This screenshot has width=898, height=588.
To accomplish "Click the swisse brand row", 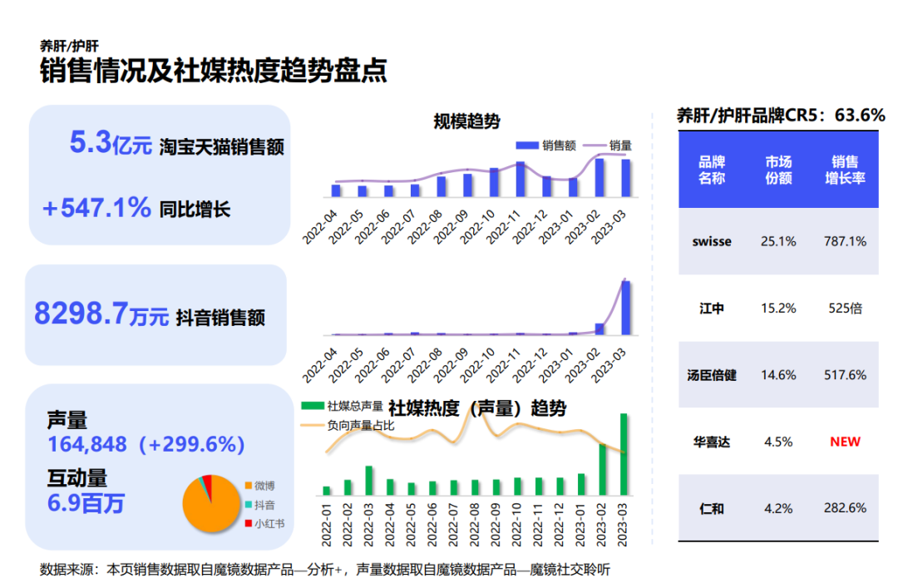I will coord(711,241).
